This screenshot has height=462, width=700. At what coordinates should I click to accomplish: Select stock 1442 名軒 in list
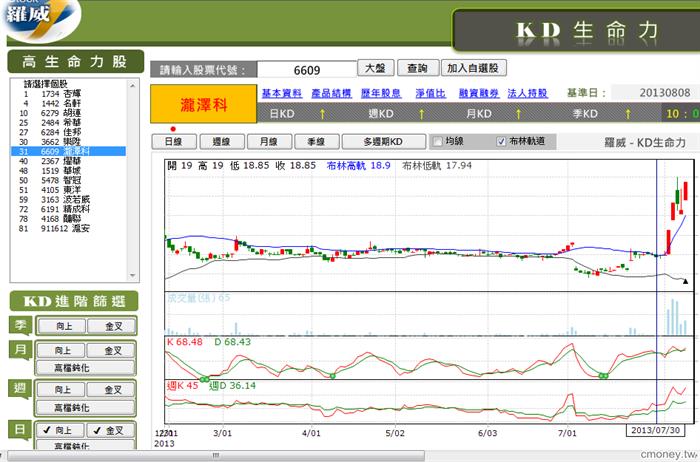(x=68, y=104)
